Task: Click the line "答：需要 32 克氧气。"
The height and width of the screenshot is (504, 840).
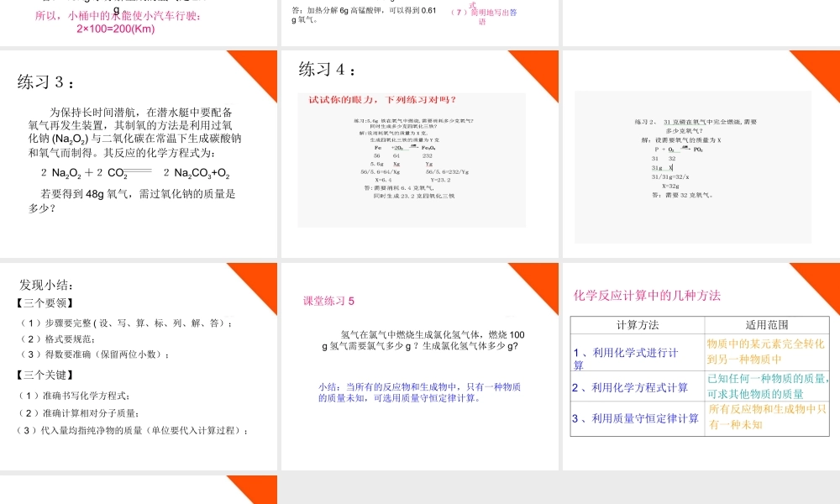Action: [x=682, y=195]
